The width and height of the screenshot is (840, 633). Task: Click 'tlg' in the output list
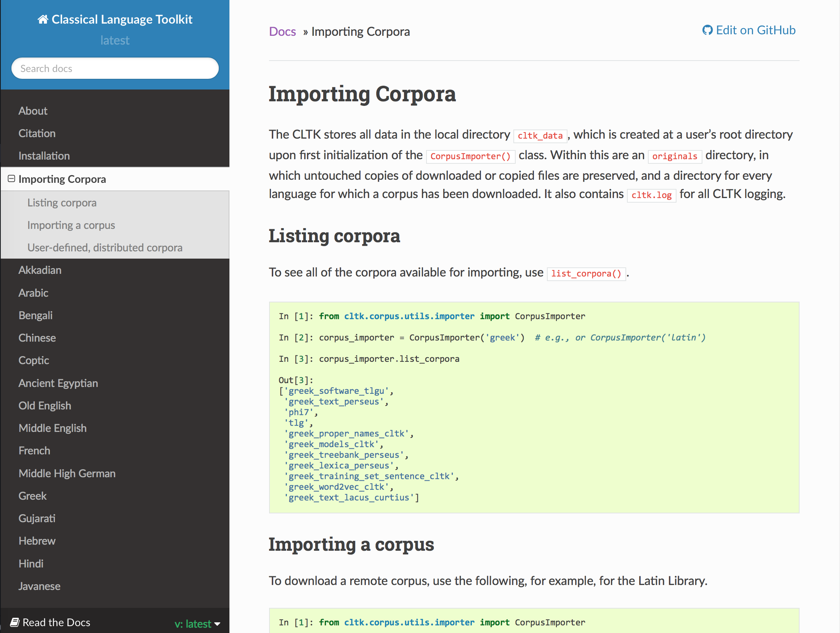click(x=296, y=423)
